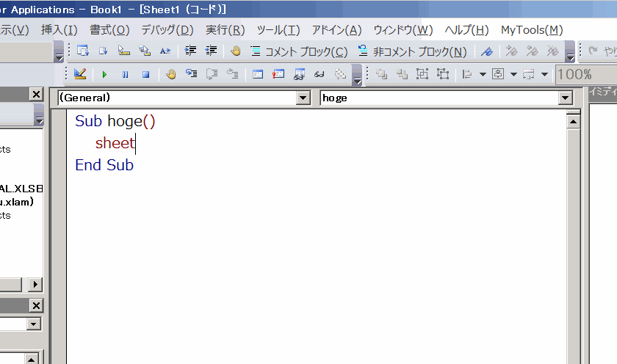Close the Project Explorer pane
617x364 pixels.
36,95
